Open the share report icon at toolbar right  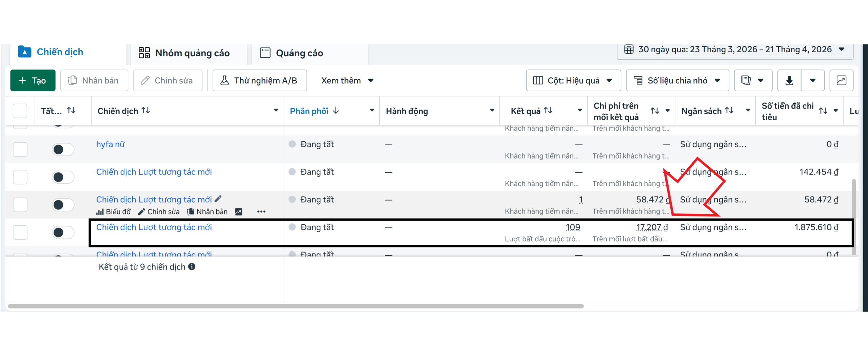tap(841, 80)
